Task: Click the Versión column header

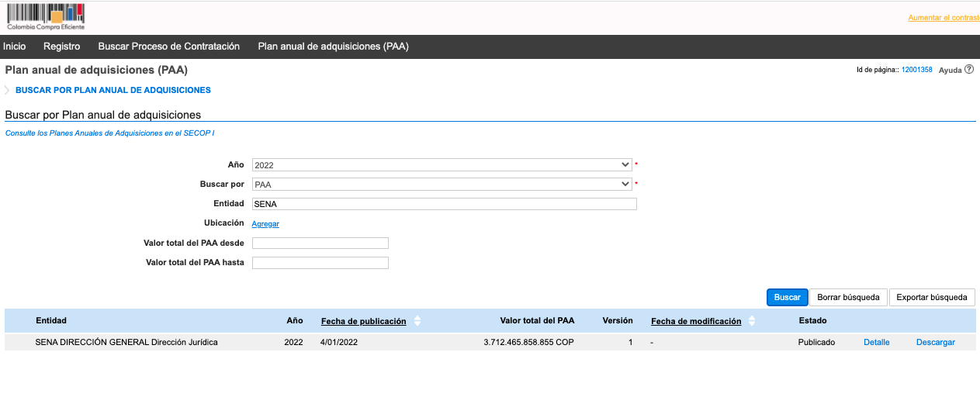Action: (618, 320)
